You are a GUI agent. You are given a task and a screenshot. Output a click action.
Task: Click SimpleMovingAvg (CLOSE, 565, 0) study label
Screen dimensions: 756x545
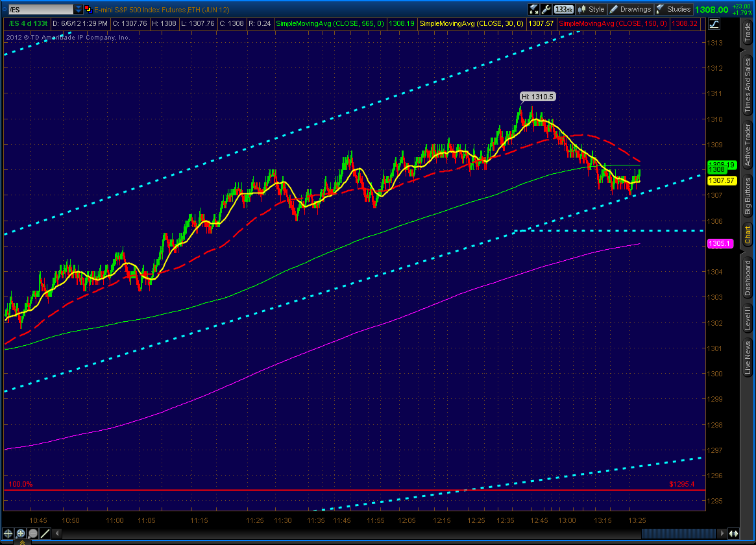coord(330,23)
